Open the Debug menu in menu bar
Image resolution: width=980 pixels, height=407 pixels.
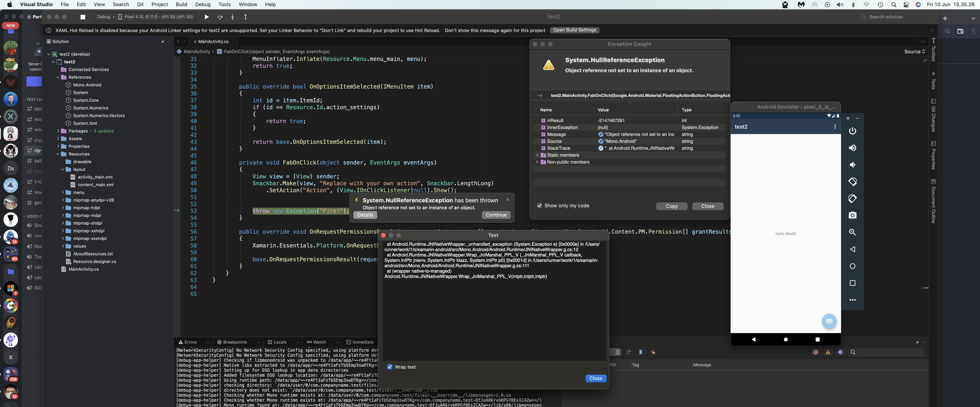pyautogui.click(x=202, y=5)
